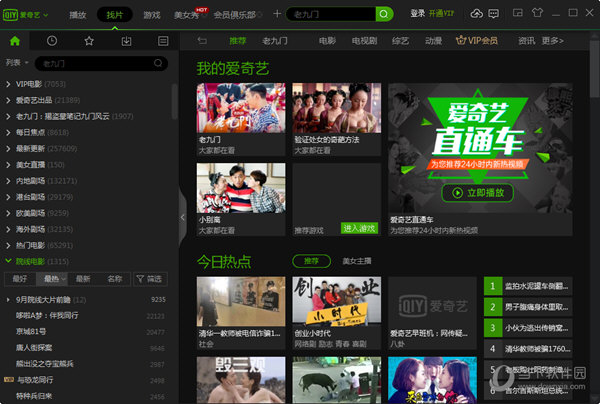Click the 进入游戏 button
This screenshot has width=600, height=404.
tap(359, 228)
